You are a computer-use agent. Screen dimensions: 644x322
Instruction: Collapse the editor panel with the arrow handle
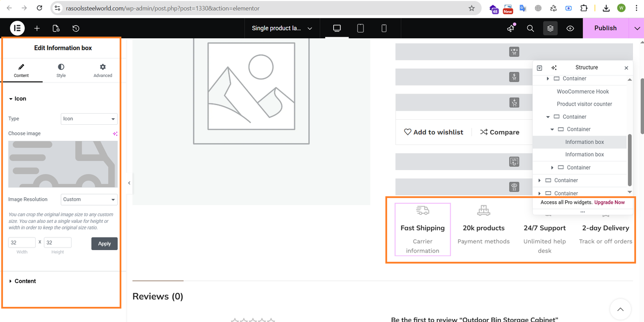[129, 183]
